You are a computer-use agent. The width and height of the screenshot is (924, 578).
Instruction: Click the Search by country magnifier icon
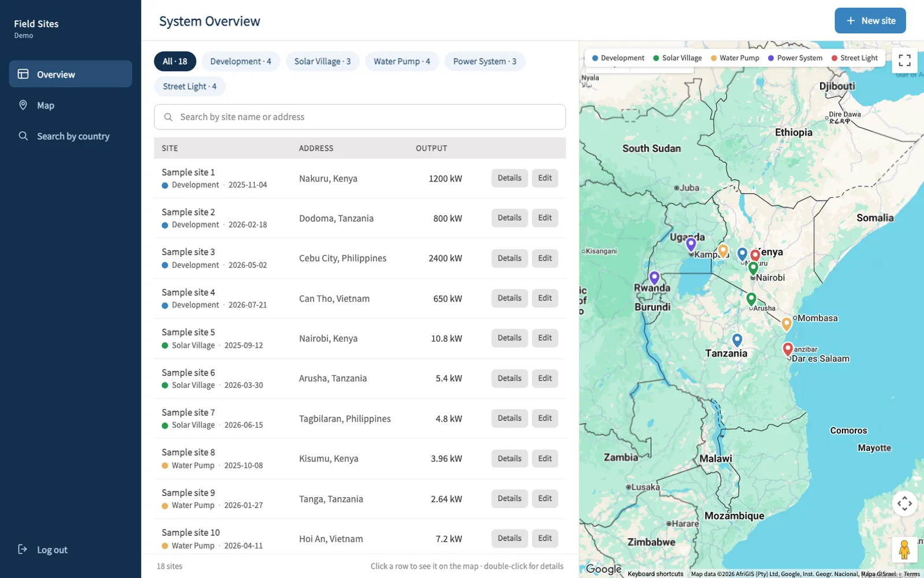tap(23, 136)
